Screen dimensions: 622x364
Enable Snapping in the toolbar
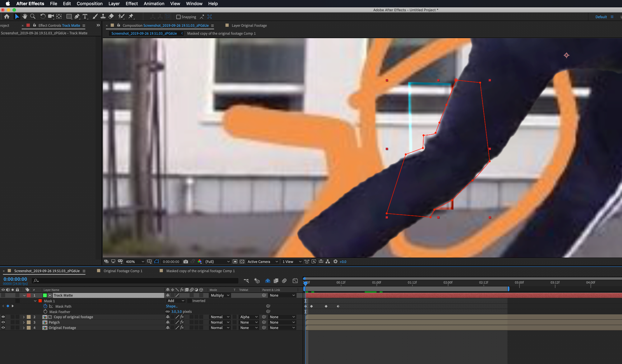(178, 17)
